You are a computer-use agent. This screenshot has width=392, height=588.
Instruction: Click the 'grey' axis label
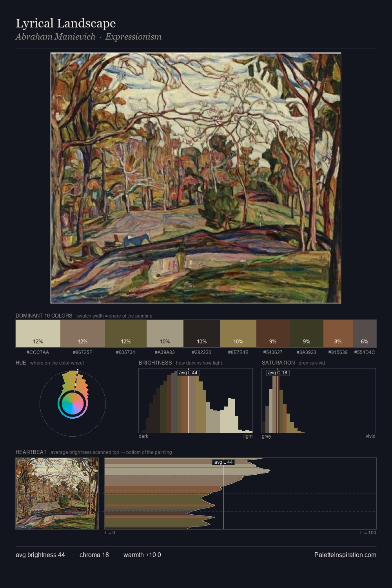(267, 436)
